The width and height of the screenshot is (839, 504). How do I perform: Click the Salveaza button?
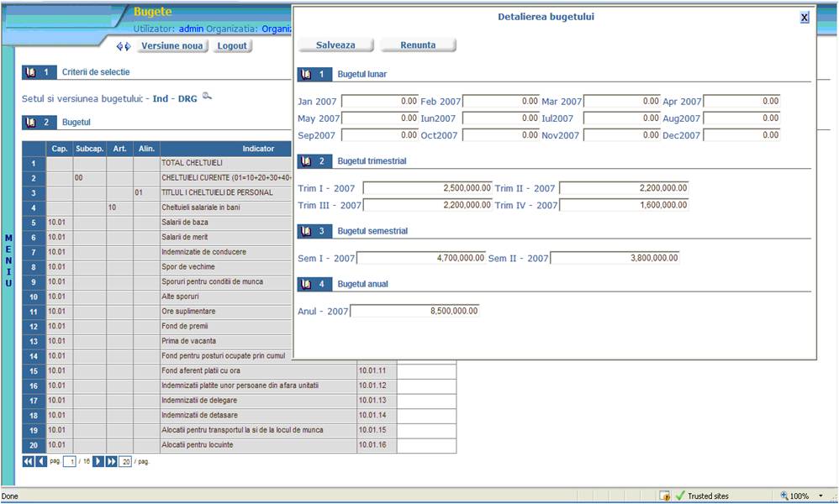click(335, 45)
